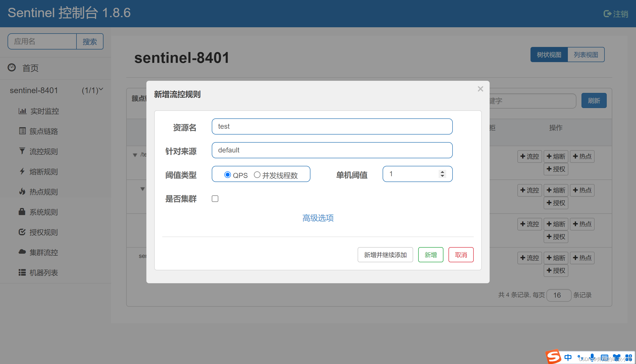Viewport: 636px width, 364px height.
Task: Click the keyword search field beside 刷新
Action: click(x=533, y=101)
